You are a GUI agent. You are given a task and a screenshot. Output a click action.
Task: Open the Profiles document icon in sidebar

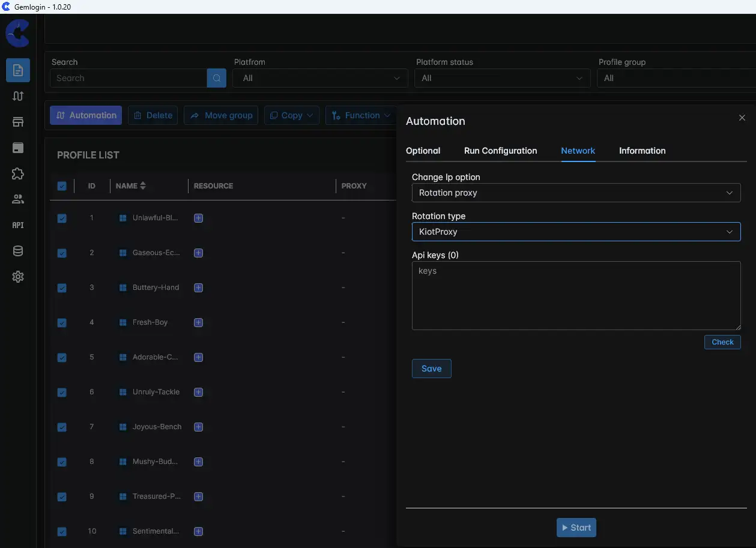click(x=18, y=70)
